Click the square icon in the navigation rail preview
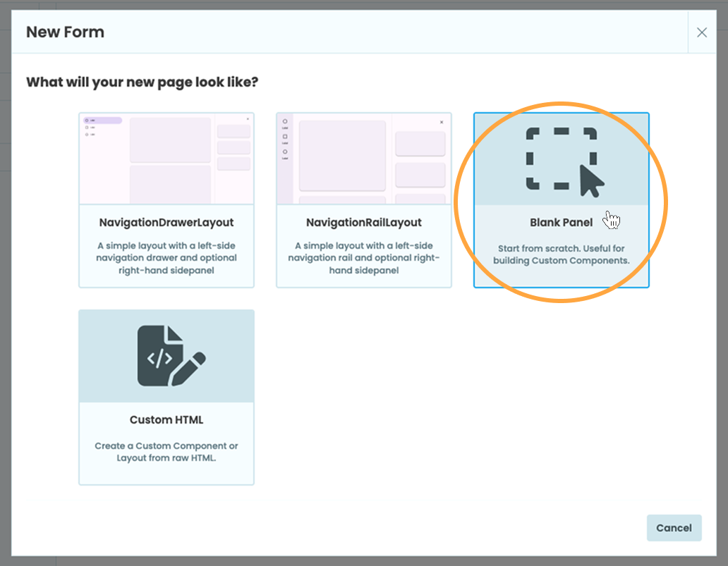 (x=284, y=136)
